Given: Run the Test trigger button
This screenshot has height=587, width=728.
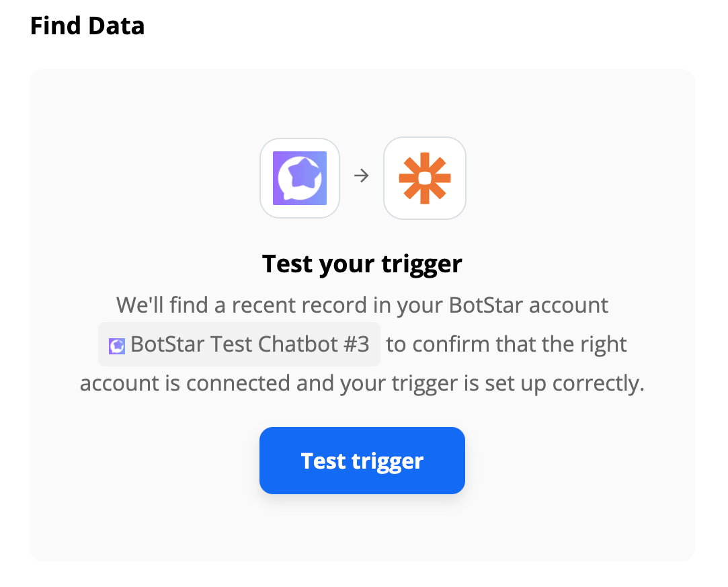Looking at the screenshot, I should (362, 460).
